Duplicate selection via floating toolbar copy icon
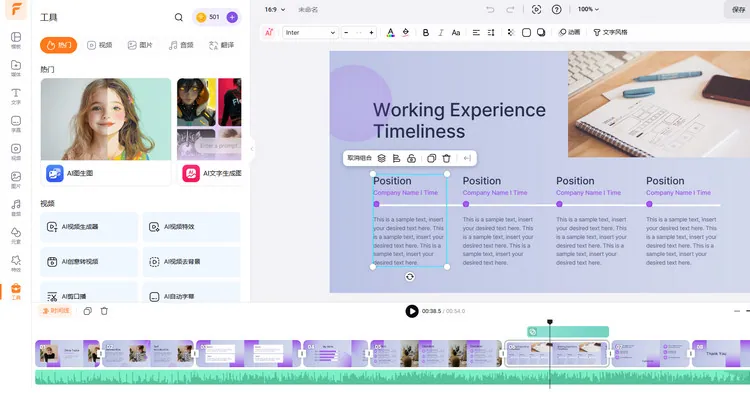750x394 pixels. click(x=431, y=158)
